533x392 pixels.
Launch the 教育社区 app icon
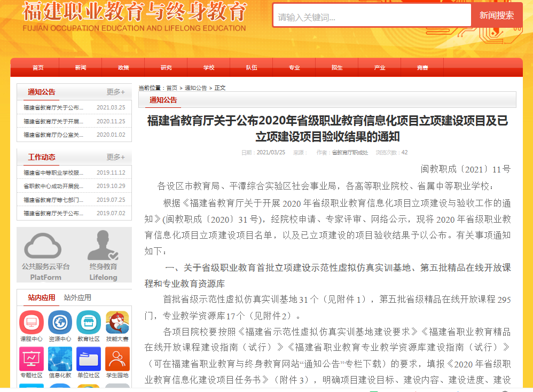89,323
